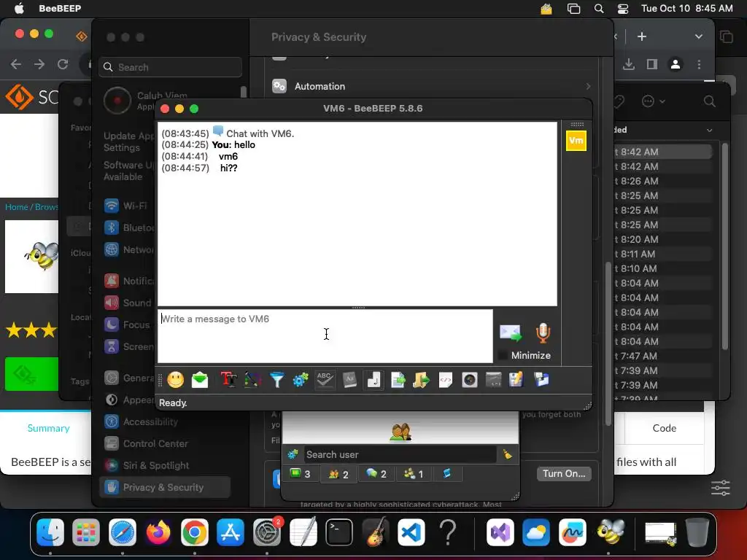Select the 8:42 AM top row in Finder list

pyautogui.click(x=662, y=152)
